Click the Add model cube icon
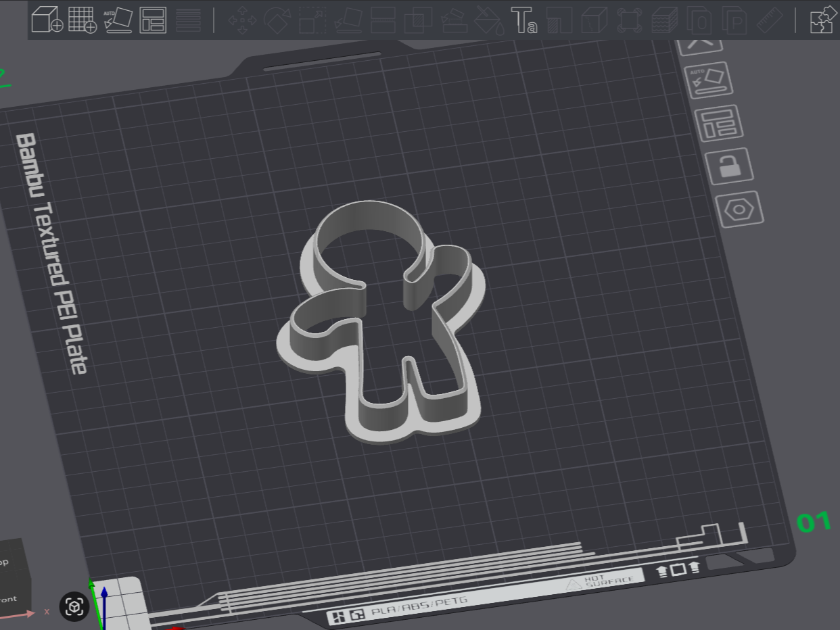840x630 pixels. (x=47, y=20)
